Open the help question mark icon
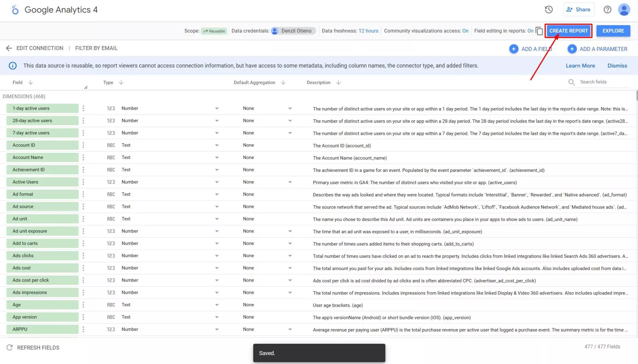The height and width of the screenshot is (364, 638). (x=607, y=10)
